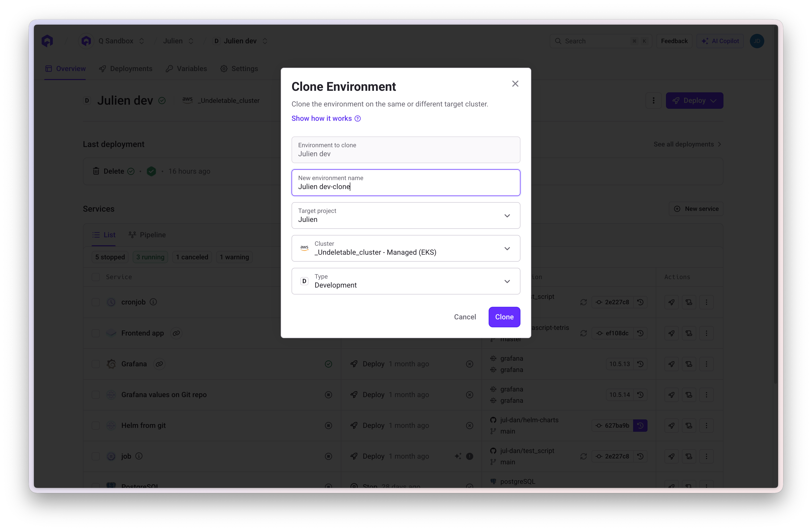Select the Pipeline view tab
Screen dimensions: 812x531
[x=147, y=235]
